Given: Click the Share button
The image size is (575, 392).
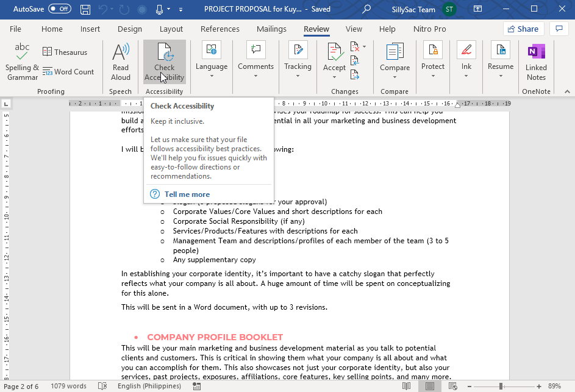Looking at the screenshot, I should click(523, 29).
